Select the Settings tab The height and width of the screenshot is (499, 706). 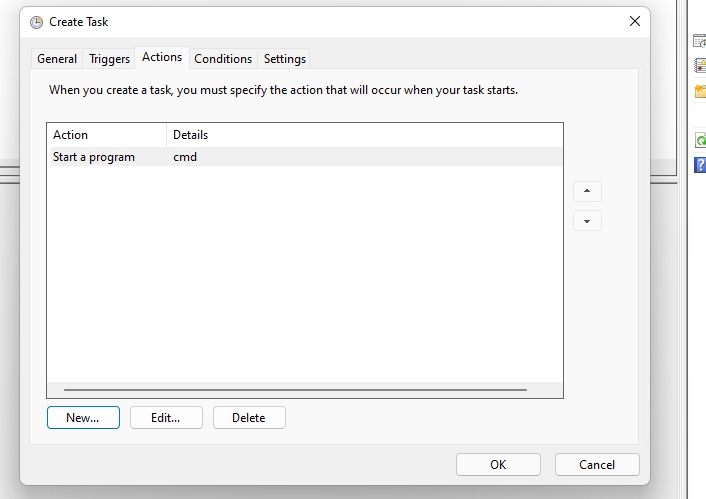pyautogui.click(x=285, y=59)
